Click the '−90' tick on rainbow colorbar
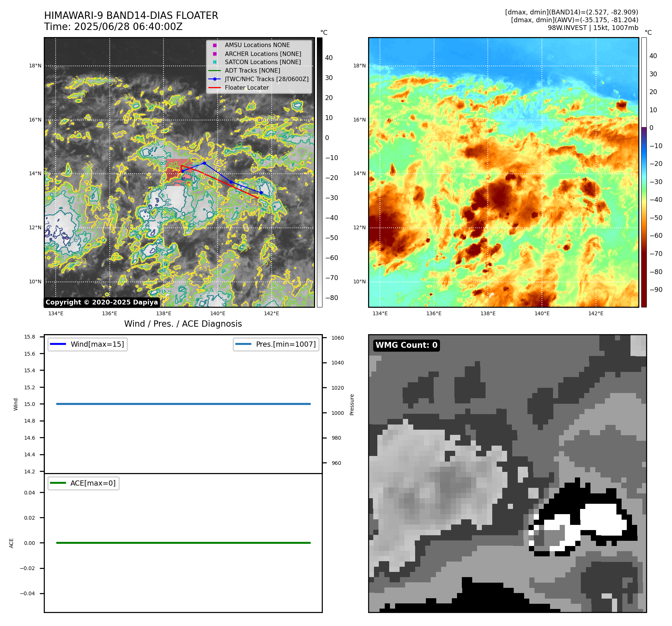The image size is (672, 626). tap(656, 290)
